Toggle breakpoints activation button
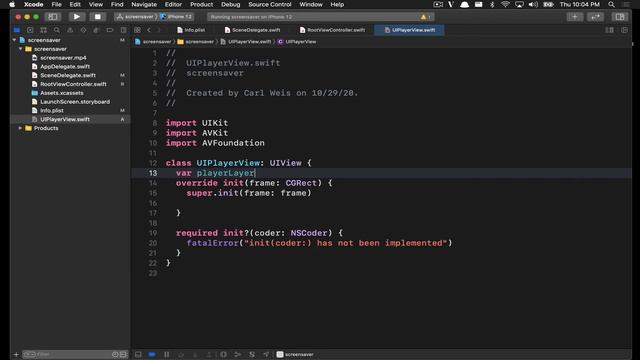Screen dimensions: 640x360 point(152,354)
